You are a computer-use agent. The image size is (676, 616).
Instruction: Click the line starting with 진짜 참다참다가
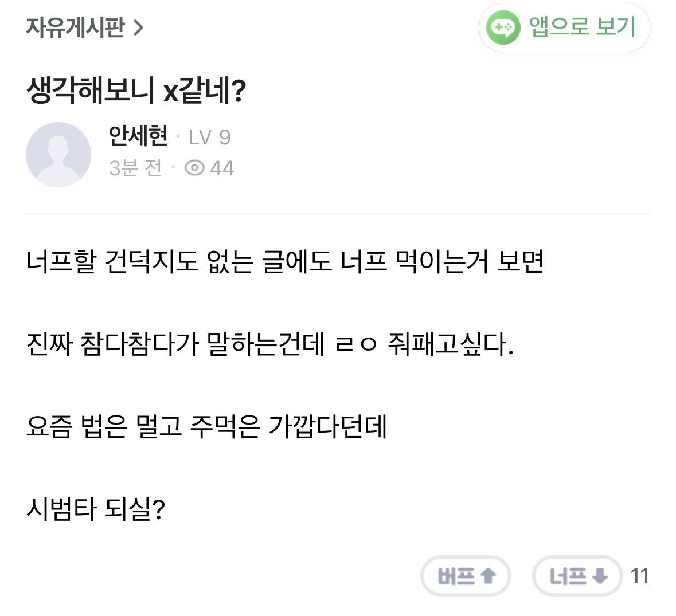pyautogui.click(x=269, y=344)
